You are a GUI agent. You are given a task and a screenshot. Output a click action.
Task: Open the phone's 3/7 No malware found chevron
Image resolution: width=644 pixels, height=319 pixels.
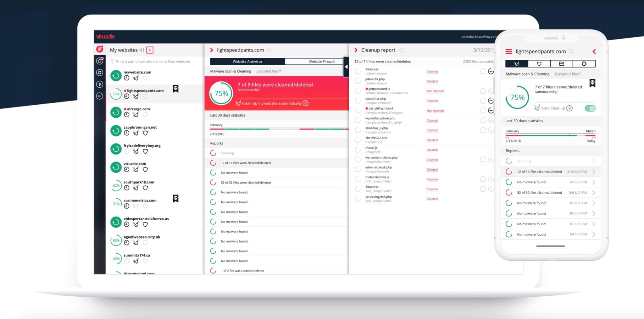tap(594, 203)
